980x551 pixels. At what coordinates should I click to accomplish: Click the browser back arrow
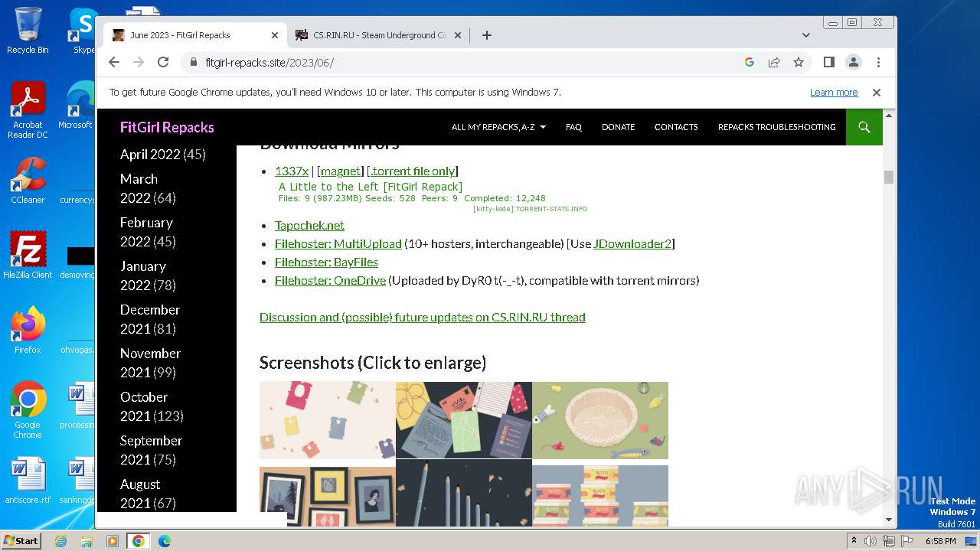click(114, 62)
